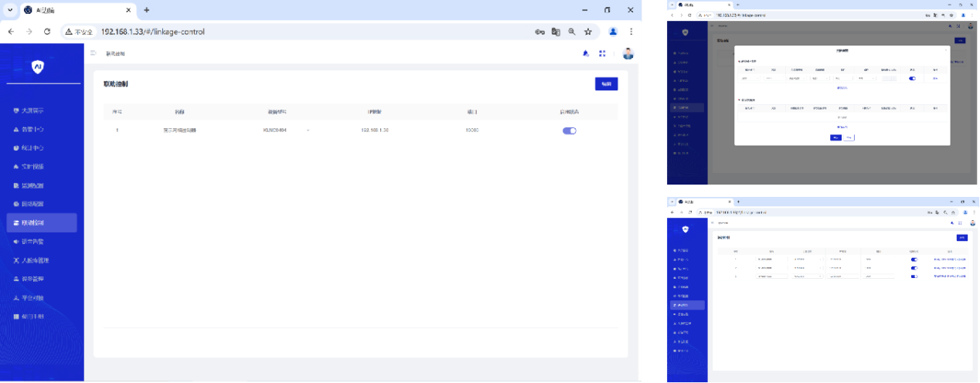Toggle the enable status switch for row 1
The width and height of the screenshot is (980, 383).
click(x=570, y=130)
